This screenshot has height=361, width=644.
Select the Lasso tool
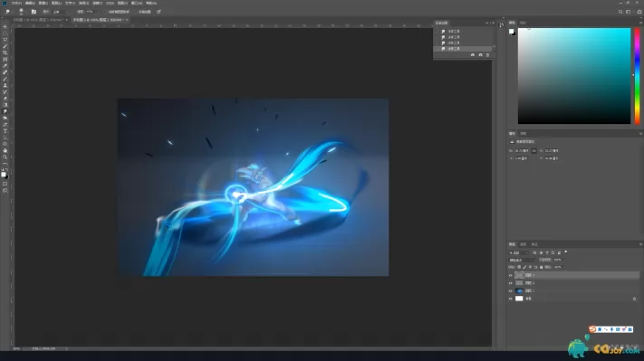pyautogui.click(x=5, y=40)
